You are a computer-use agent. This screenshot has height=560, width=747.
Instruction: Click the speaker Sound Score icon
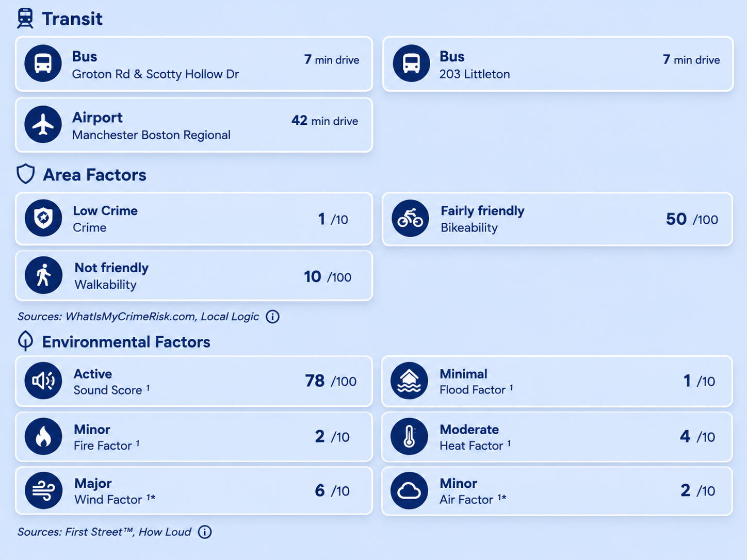click(43, 381)
